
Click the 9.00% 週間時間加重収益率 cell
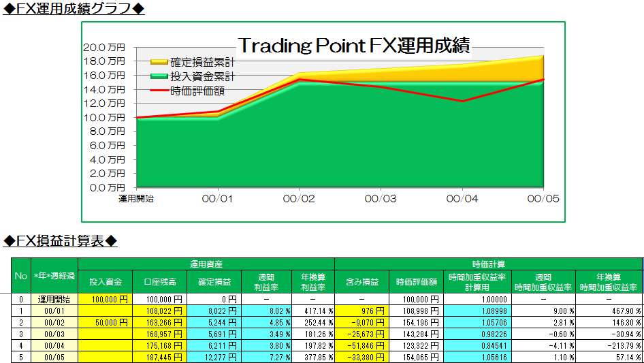[544, 311]
